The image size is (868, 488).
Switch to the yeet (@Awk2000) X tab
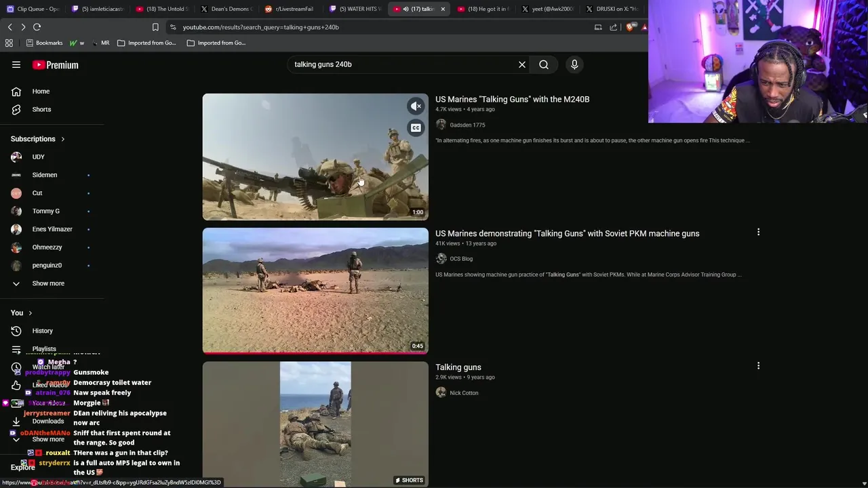(x=547, y=9)
